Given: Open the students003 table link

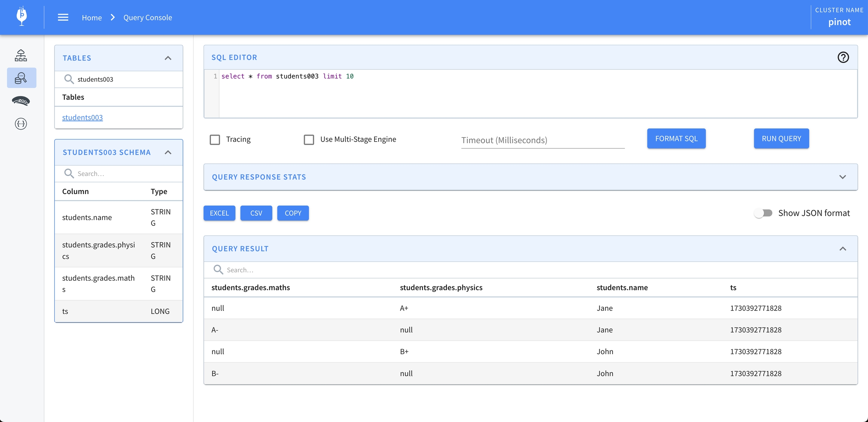Looking at the screenshot, I should [x=83, y=118].
